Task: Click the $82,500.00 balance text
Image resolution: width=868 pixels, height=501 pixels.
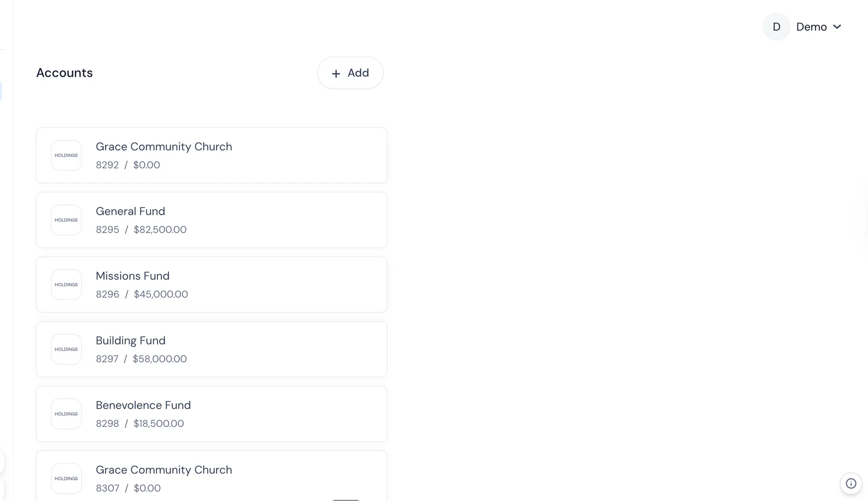Action: click(160, 230)
